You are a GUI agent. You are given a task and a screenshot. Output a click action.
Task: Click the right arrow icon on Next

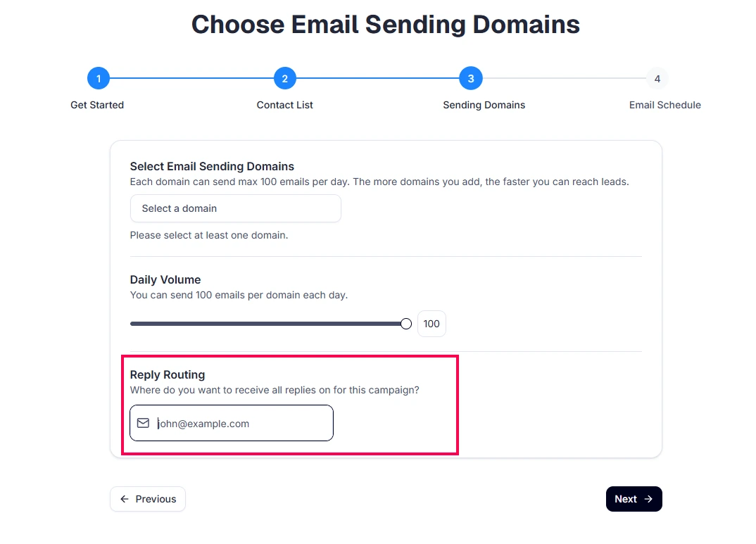[x=648, y=499]
